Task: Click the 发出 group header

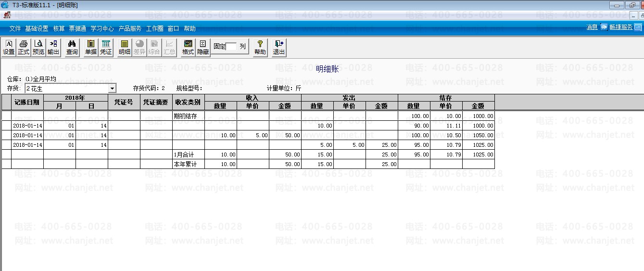Action: 350,98
